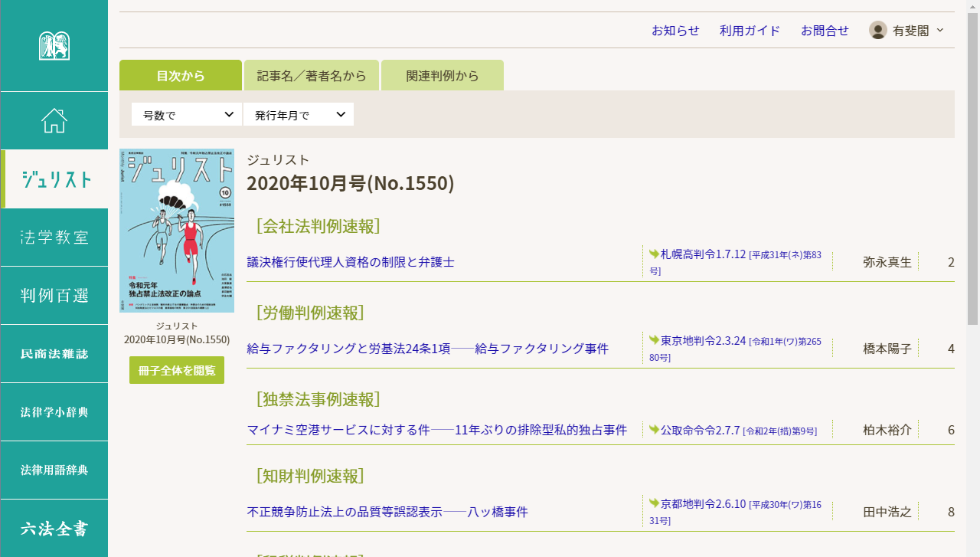Go to the home icon

[x=54, y=120]
